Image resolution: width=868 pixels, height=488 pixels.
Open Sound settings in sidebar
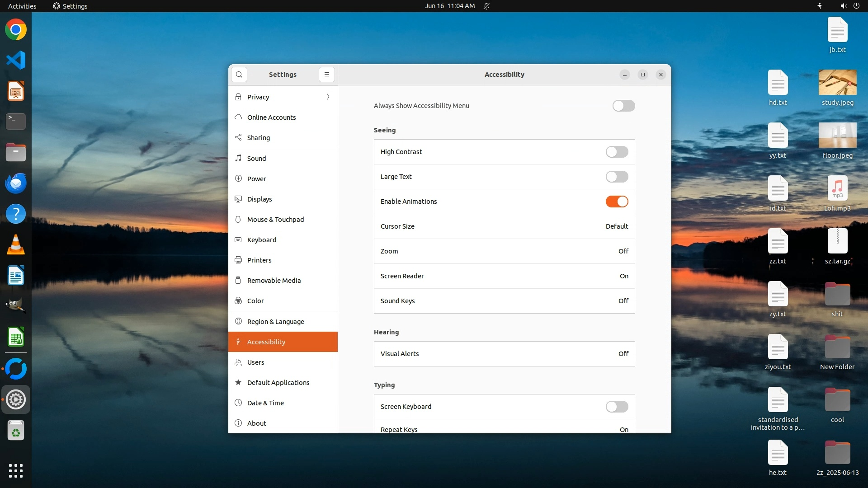256,159
